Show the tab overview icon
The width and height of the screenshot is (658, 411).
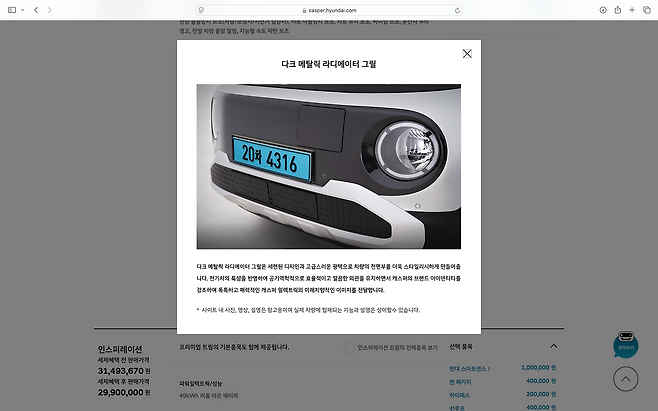coord(646,9)
